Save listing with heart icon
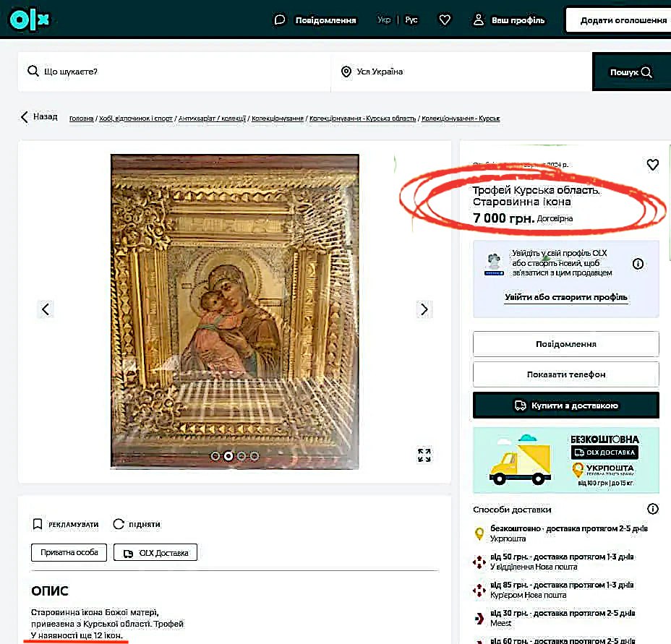 pos(653,165)
